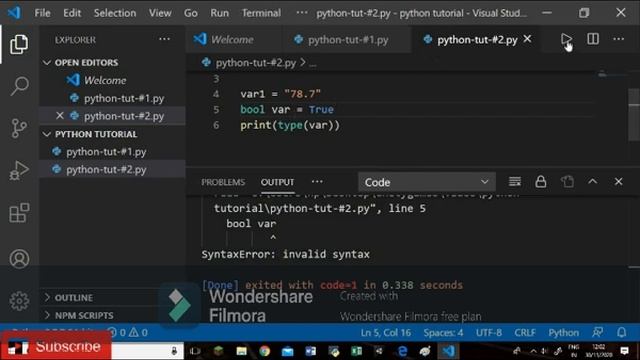Open the Terminal menu
The height and width of the screenshot is (360, 640).
pos(261,13)
